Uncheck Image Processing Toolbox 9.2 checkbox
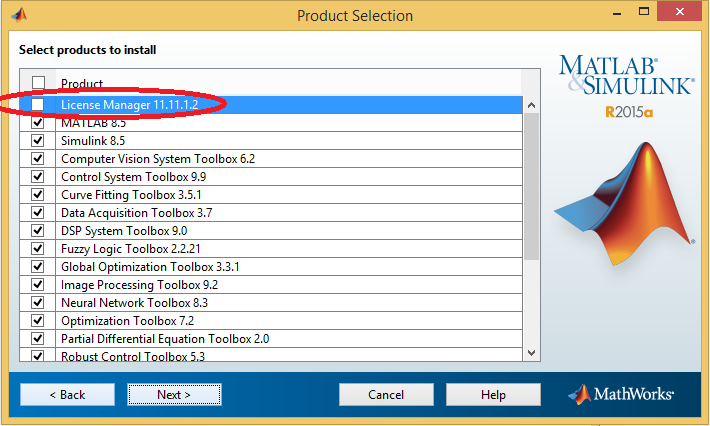The image size is (710, 426). pos(38,285)
